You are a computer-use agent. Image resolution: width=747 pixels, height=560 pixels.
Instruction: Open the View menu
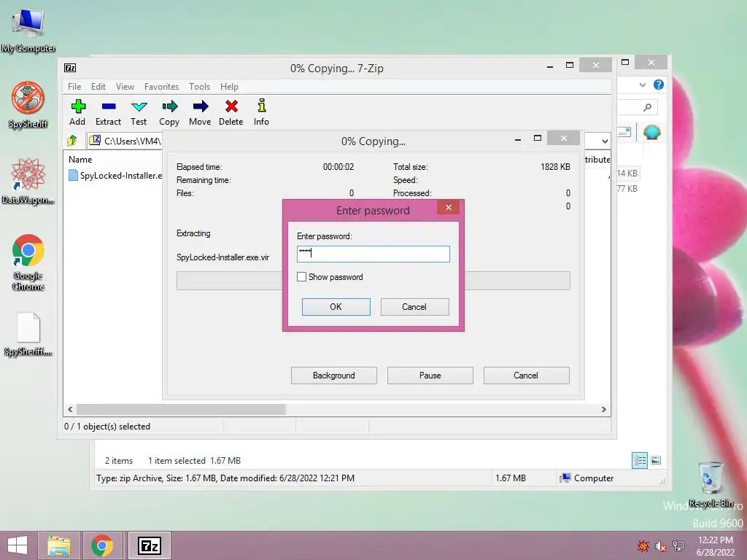125,87
